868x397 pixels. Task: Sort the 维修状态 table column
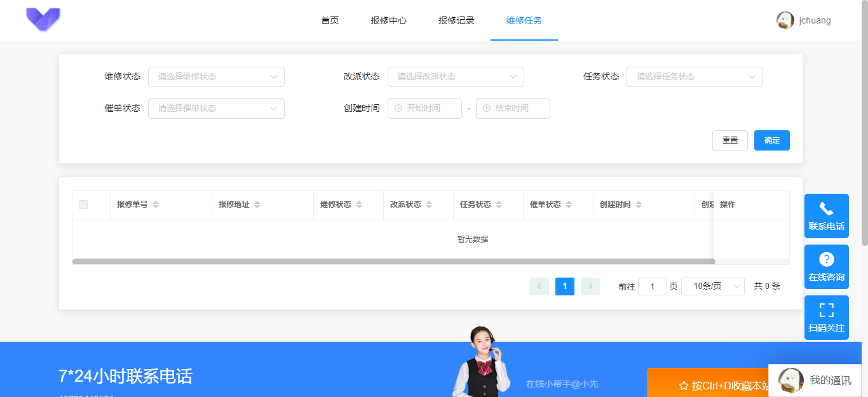(359, 205)
